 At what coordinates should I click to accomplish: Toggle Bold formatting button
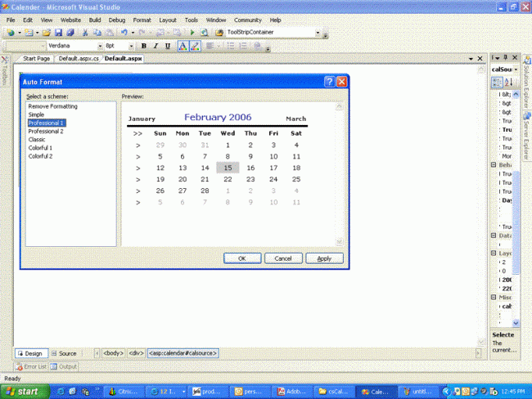[x=144, y=46]
